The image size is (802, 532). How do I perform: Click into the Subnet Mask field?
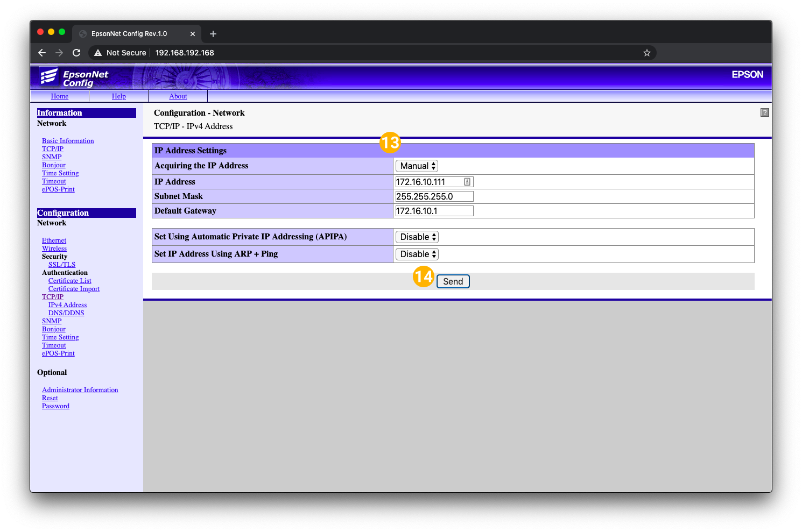(434, 196)
